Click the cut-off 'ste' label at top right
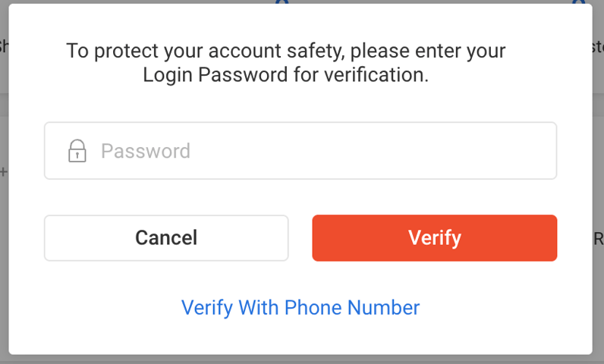The height and width of the screenshot is (364, 604). coord(597,46)
